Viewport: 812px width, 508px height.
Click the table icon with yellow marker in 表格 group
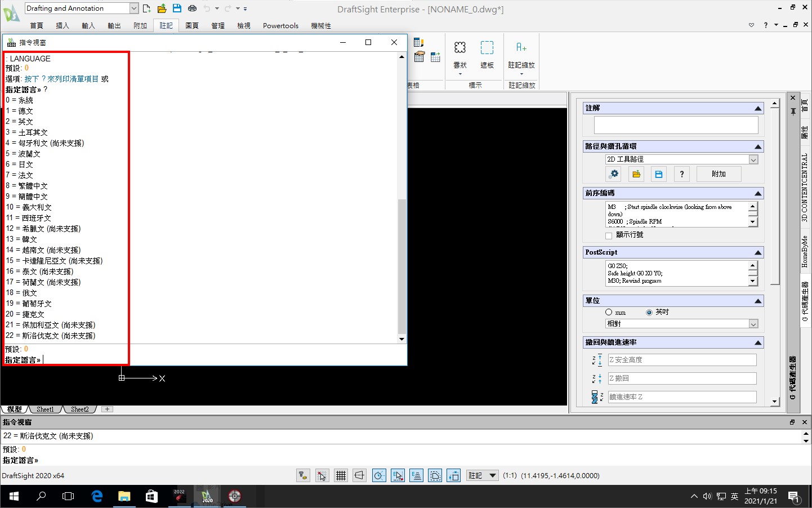tap(418, 42)
